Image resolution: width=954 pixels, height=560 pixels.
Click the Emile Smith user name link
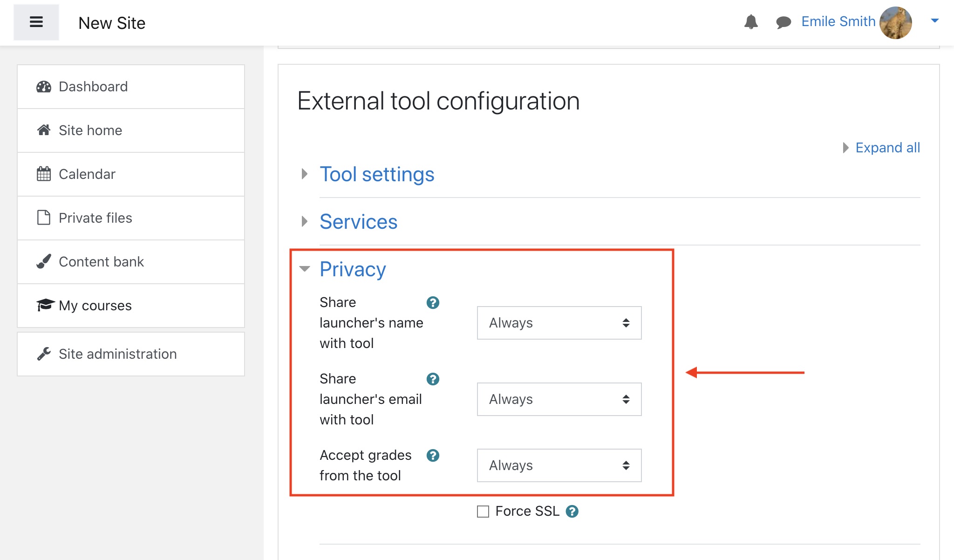point(838,21)
